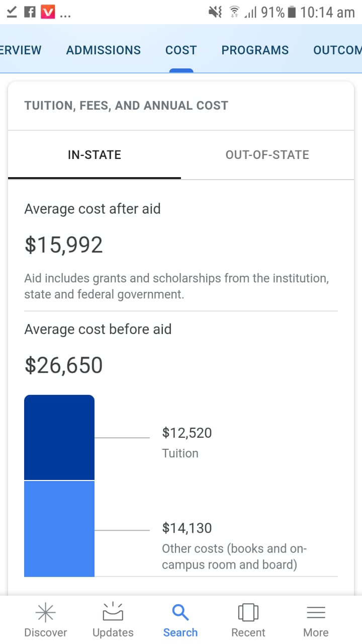
Task: Tap the $12,520 Tuition label
Action: pos(187,433)
